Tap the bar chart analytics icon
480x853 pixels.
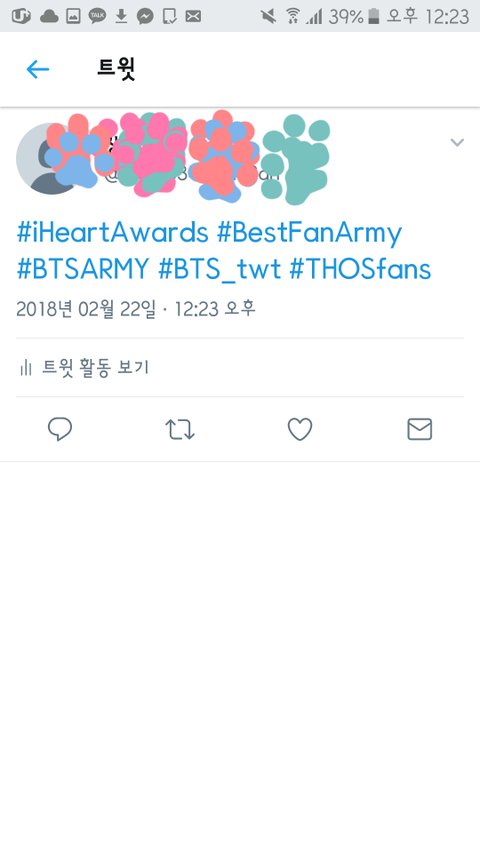tap(25, 368)
